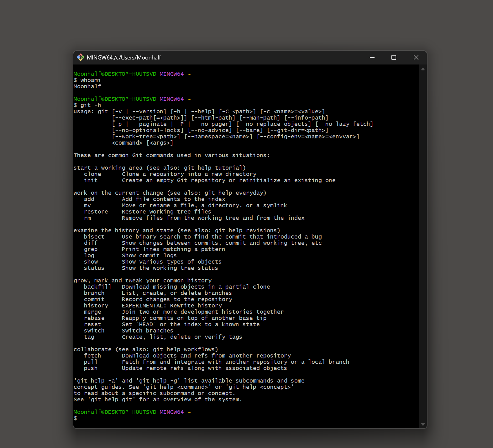Click the 'branch' command row

158,293
